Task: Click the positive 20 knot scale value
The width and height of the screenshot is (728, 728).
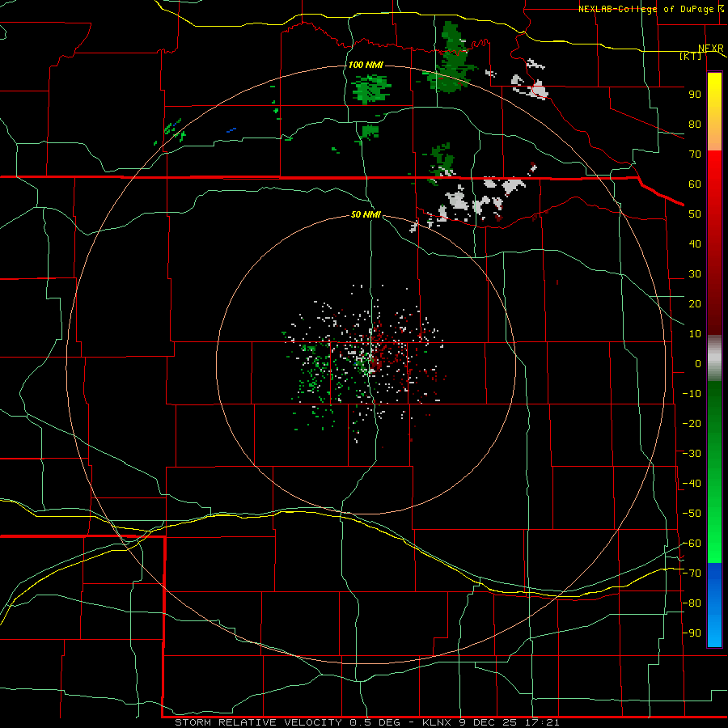Action: 695,304
